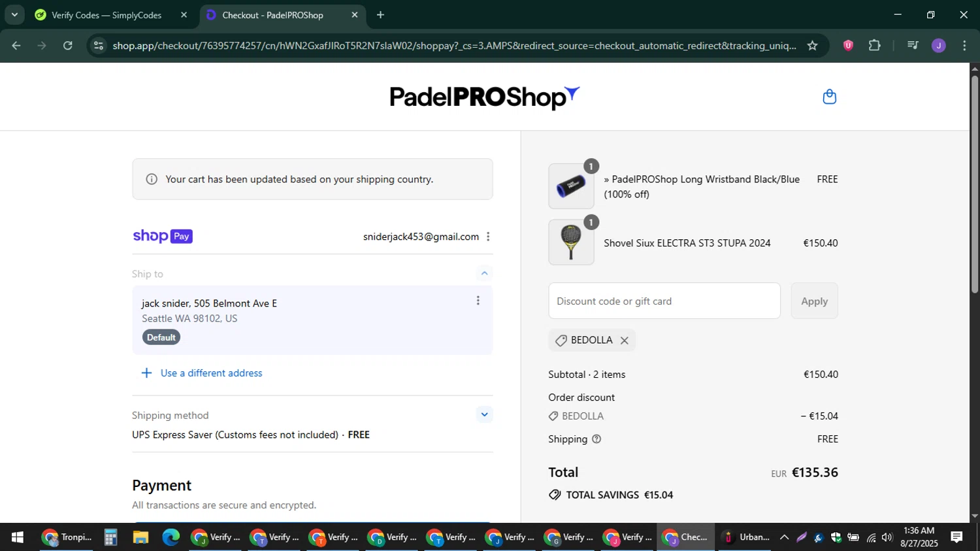Open account options next to sniderjack453@gmail.com
980x551 pixels.
(x=488, y=237)
